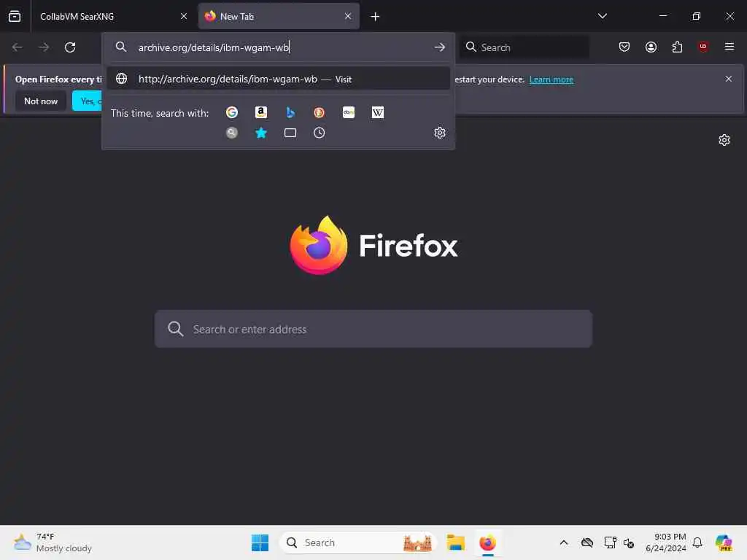Open the muted volume tray icon
This screenshot has width=747, height=560.
[629, 542]
